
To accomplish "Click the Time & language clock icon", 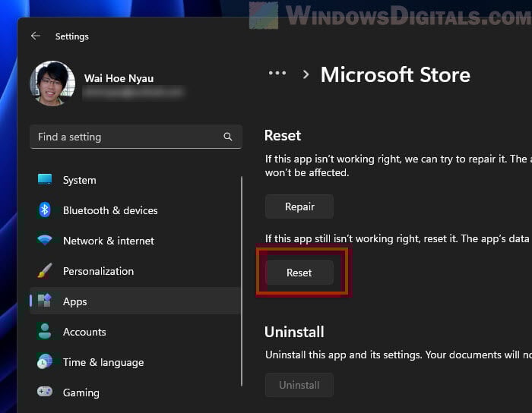I will click(x=44, y=361).
